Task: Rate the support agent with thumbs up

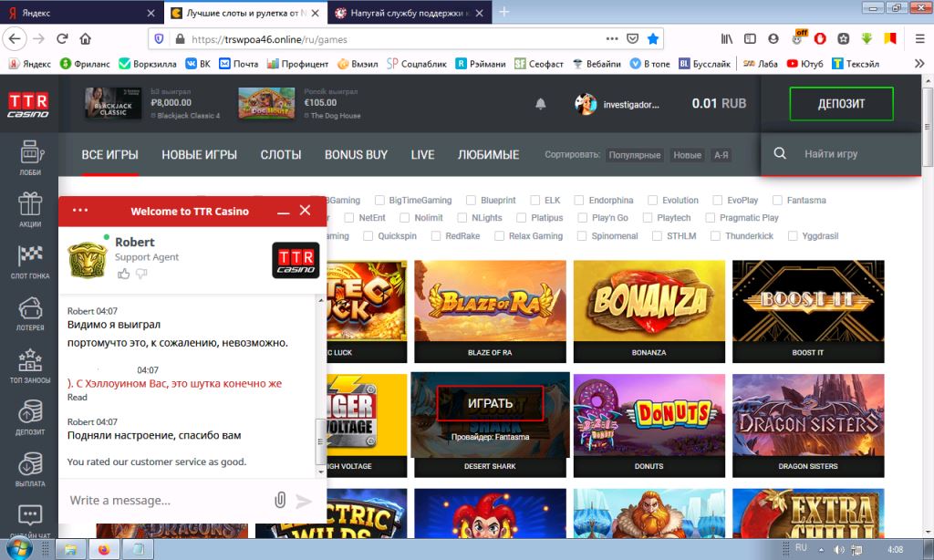Action: [x=123, y=274]
